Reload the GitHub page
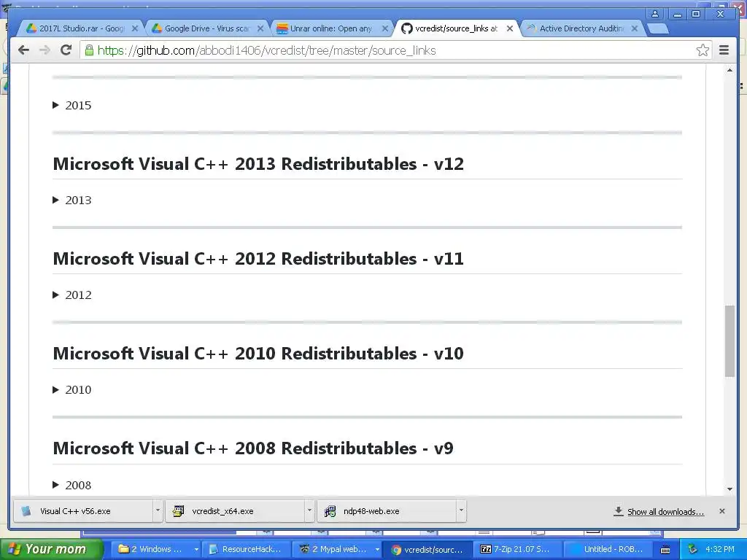Screen dimensions: 747x560 pyautogui.click(x=66, y=50)
